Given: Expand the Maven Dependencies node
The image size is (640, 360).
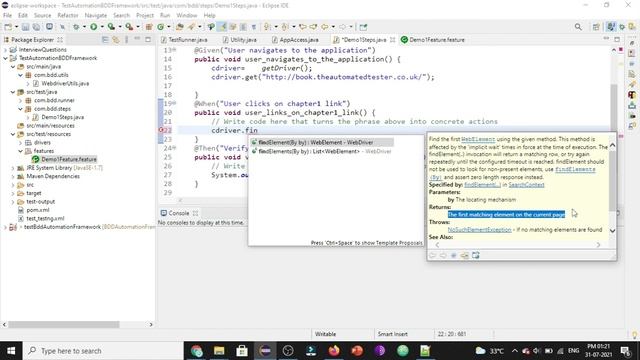Looking at the screenshot, I should (x=13, y=176).
